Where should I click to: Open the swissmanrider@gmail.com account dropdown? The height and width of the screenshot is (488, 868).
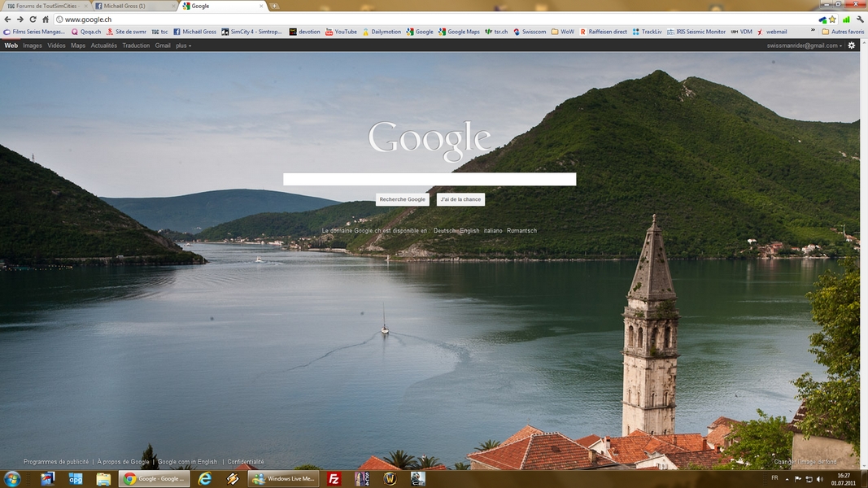pos(805,46)
